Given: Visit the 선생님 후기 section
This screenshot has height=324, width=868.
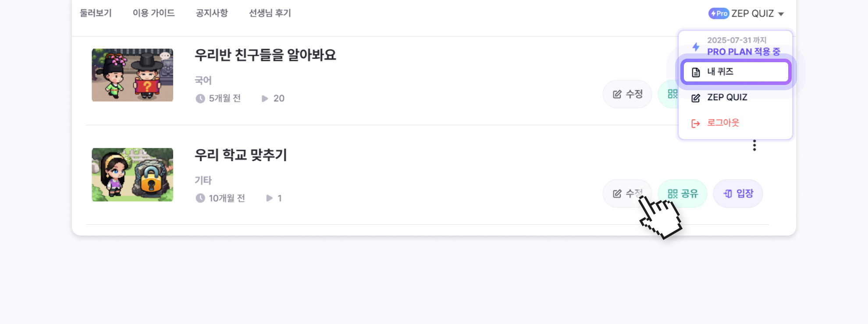Looking at the screenshot, I should click(x=270, y=13).
